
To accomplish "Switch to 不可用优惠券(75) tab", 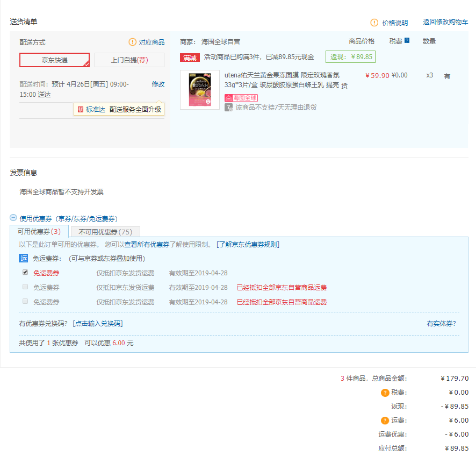I will (105, 232).
